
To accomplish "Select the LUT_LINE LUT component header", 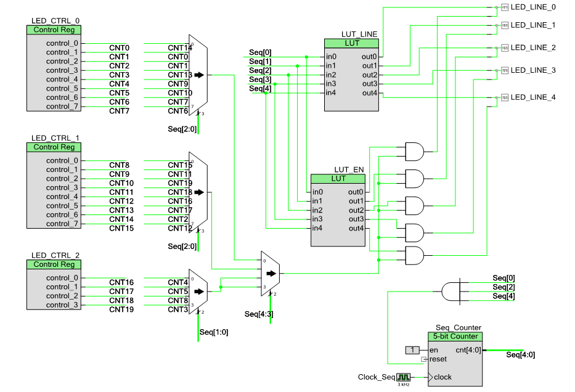I will pyautogui.click(x=352, y=43).
